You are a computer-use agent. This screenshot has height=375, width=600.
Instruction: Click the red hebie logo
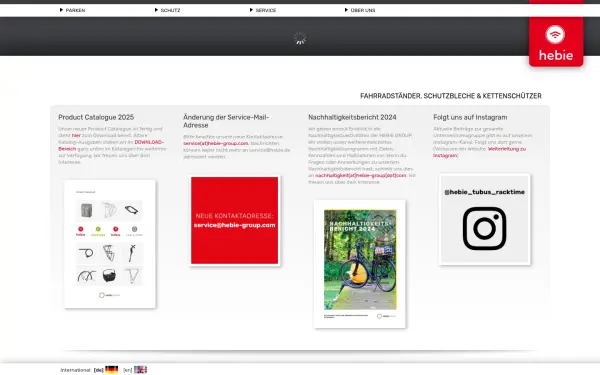coord(556,41)
